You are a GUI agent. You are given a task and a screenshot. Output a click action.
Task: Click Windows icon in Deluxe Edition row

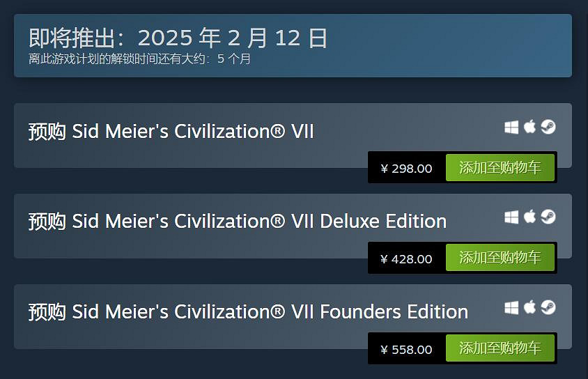pos(512,217)
